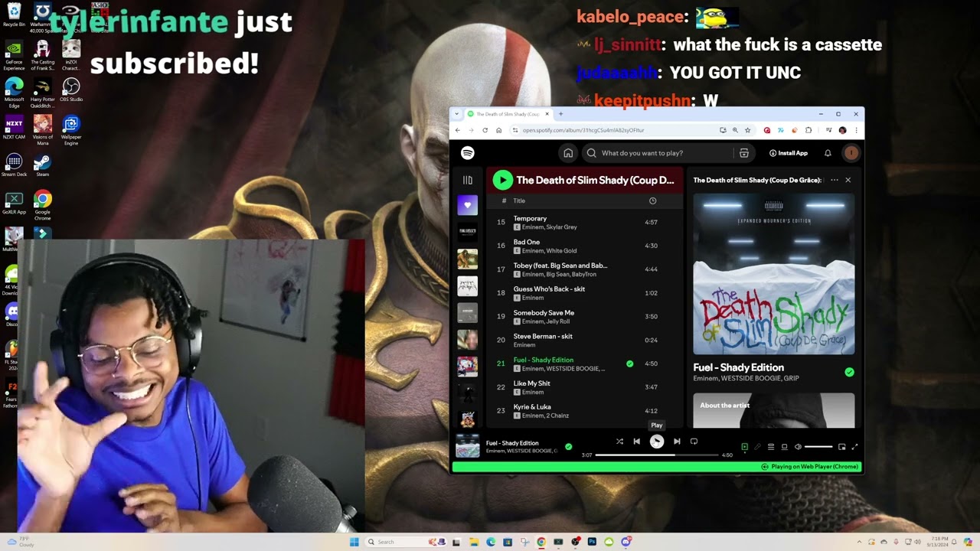Viewport: 980px width, 551px height.
Task: Open the Chrome three-dot menu
Action: (x=856, y=130)
